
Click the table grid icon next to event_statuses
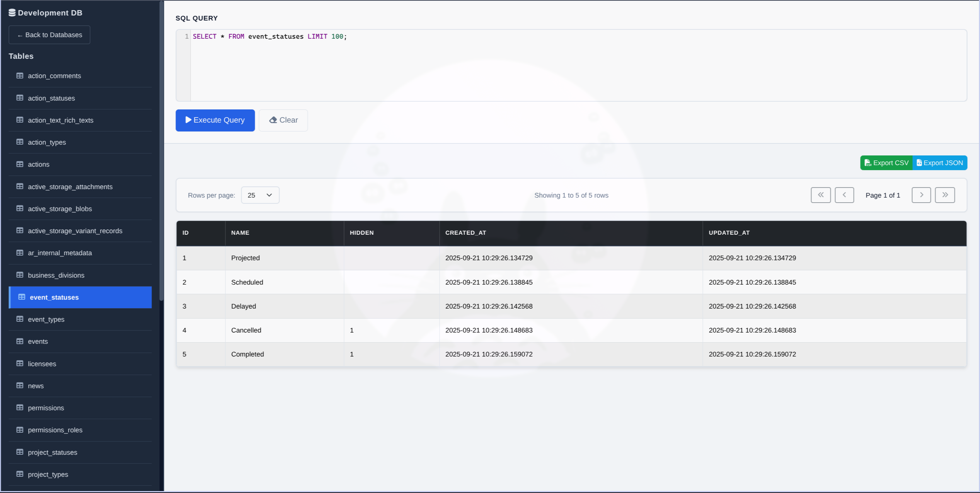[x=21, y=297]
